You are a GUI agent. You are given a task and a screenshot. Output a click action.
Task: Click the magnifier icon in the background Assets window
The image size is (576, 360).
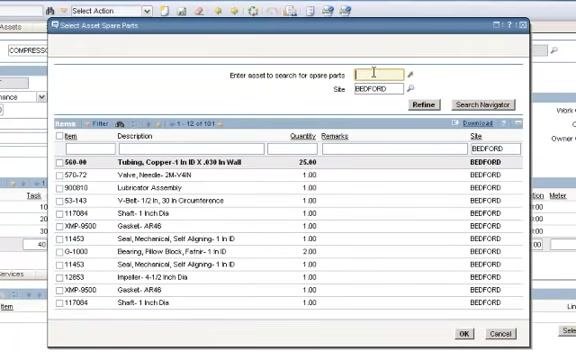coord(554,50)
